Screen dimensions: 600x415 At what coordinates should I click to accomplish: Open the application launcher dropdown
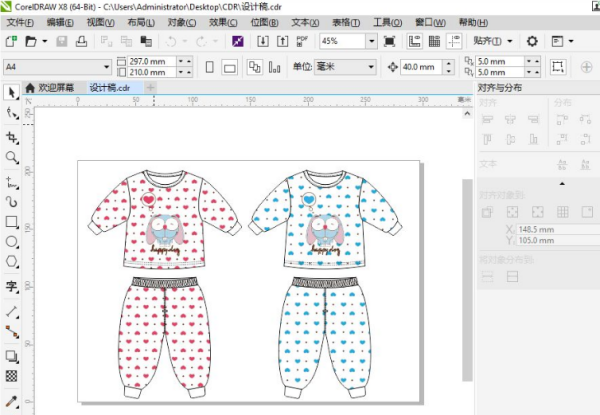(571, 41)
